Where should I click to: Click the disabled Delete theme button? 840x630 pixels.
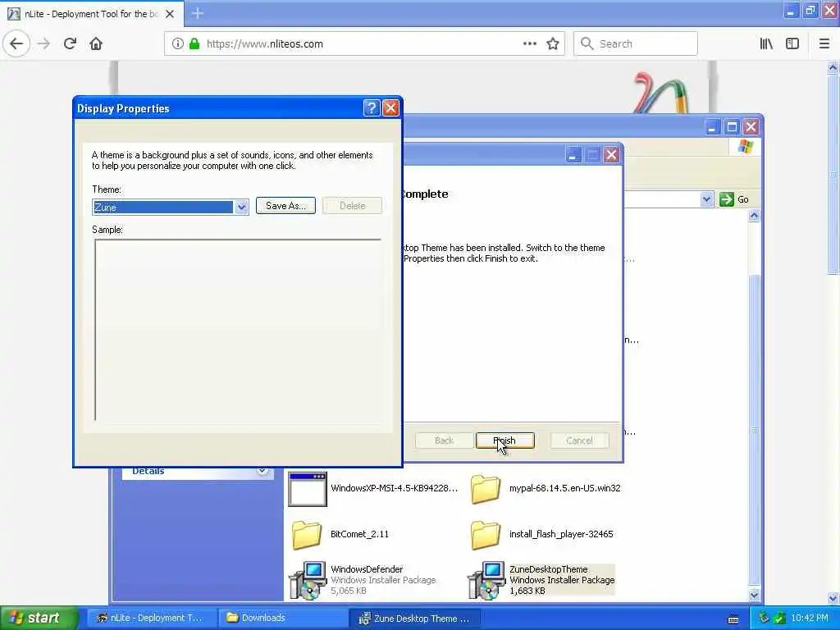(x=352, y=206)
